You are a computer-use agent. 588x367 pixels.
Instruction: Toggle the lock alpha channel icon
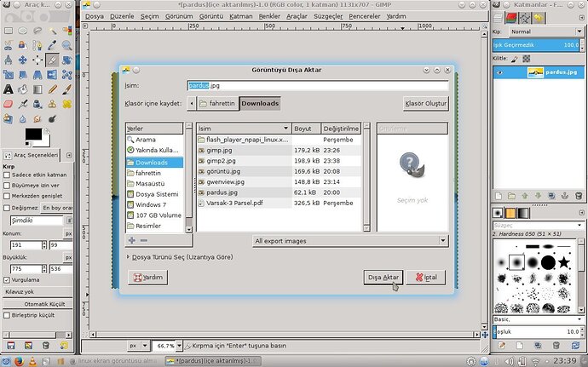click(x=527, y=59)
